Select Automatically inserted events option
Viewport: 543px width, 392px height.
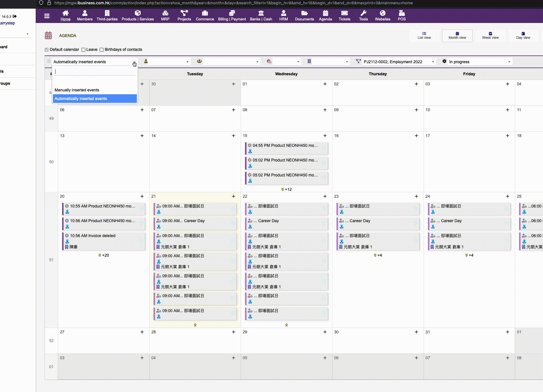(x=95, y=99)
